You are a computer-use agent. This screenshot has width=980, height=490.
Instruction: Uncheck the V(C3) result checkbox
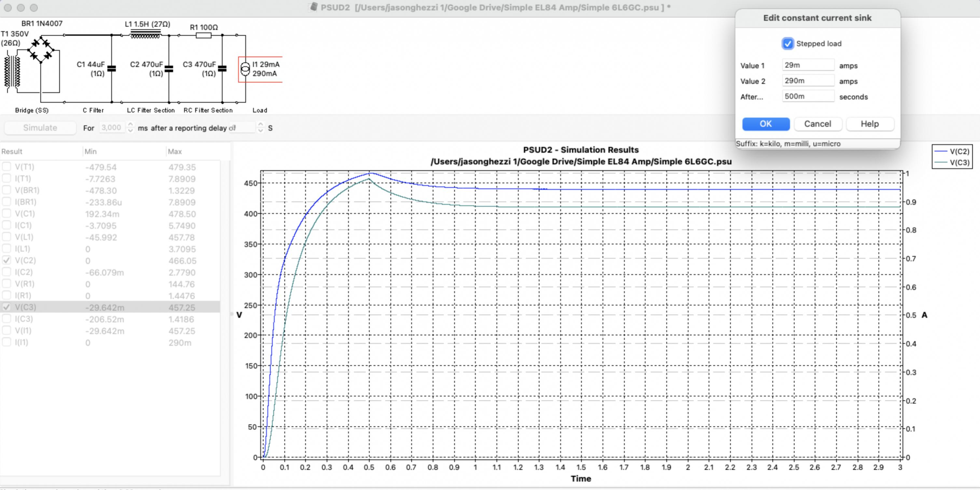[x=7, y=307]
